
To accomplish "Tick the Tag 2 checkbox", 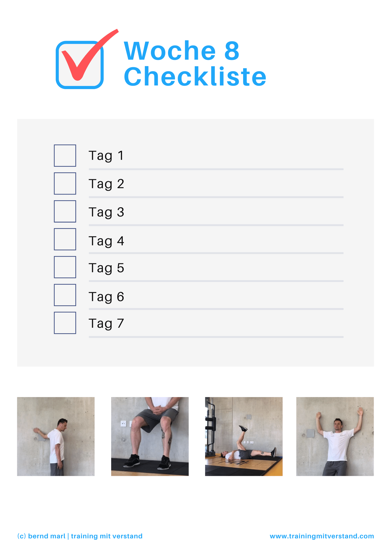I will (x=65, y=183).
